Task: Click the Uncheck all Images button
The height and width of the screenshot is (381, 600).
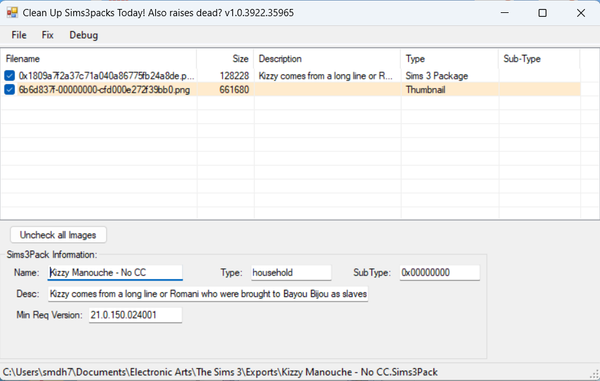Action: coord(58,235)
